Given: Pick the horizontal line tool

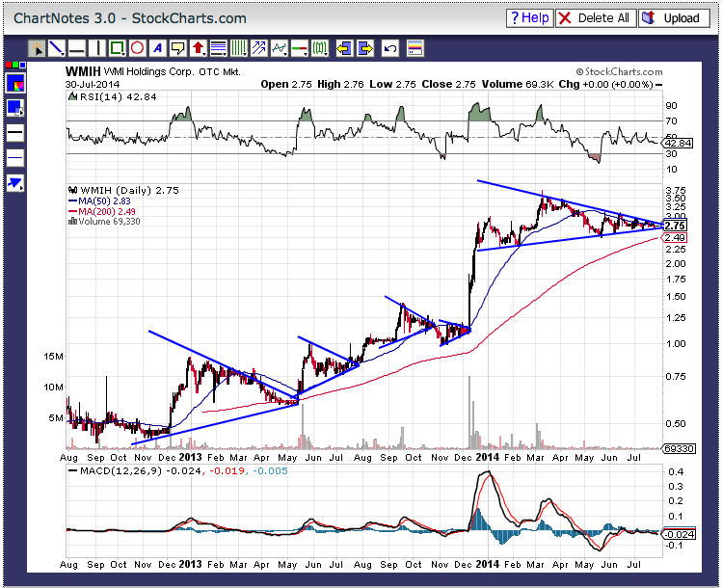Looking at the screenshot, I should click(x=77, y=48).
